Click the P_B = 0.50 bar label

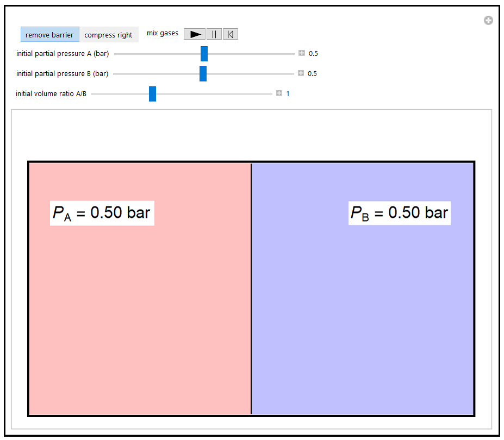pos(399,212)
